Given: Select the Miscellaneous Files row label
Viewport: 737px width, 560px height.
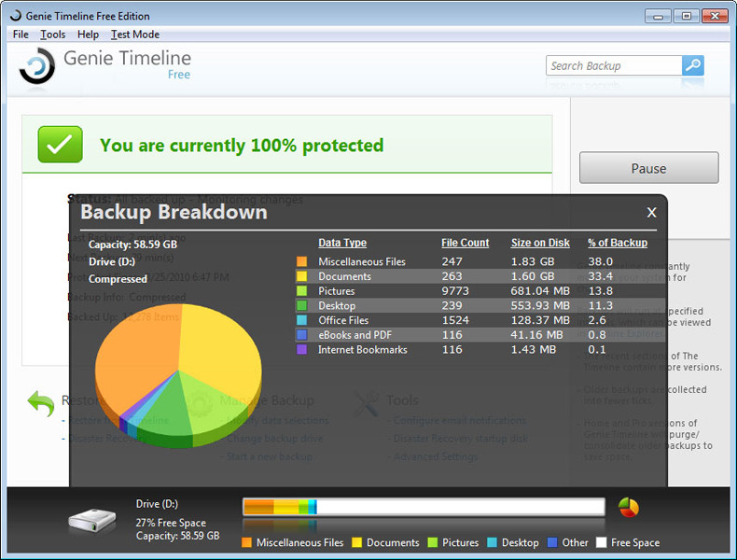Looking at the screenshot, I should (361, 261).
